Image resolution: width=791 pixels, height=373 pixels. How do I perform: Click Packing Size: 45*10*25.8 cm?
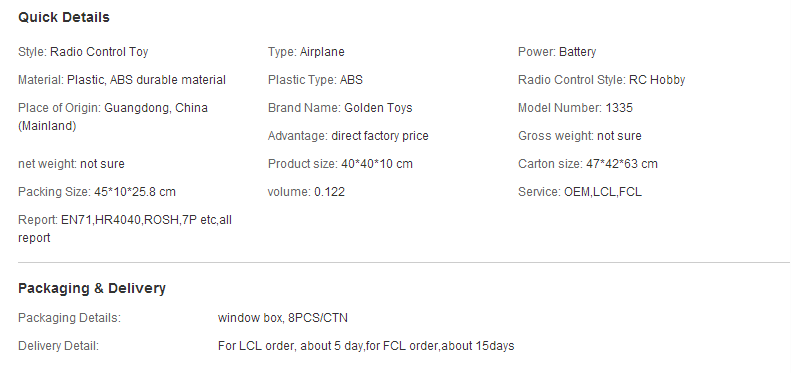pos(97,192)
